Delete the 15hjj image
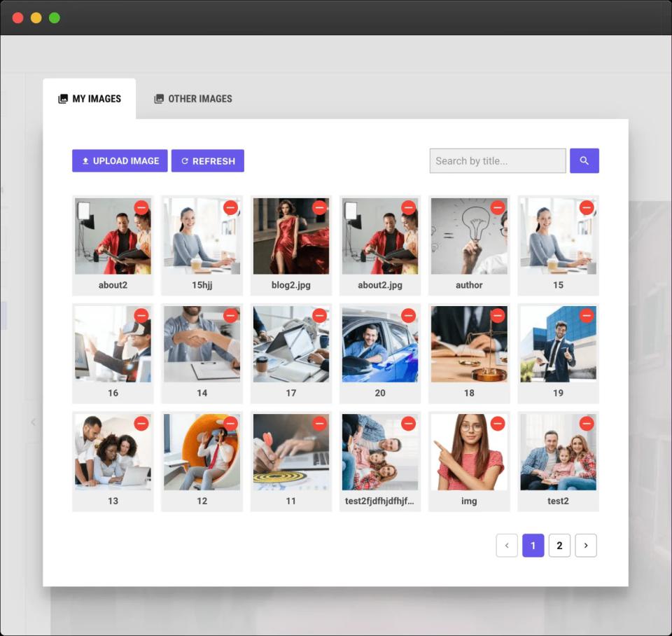672x636 pixels. point(230,207)
